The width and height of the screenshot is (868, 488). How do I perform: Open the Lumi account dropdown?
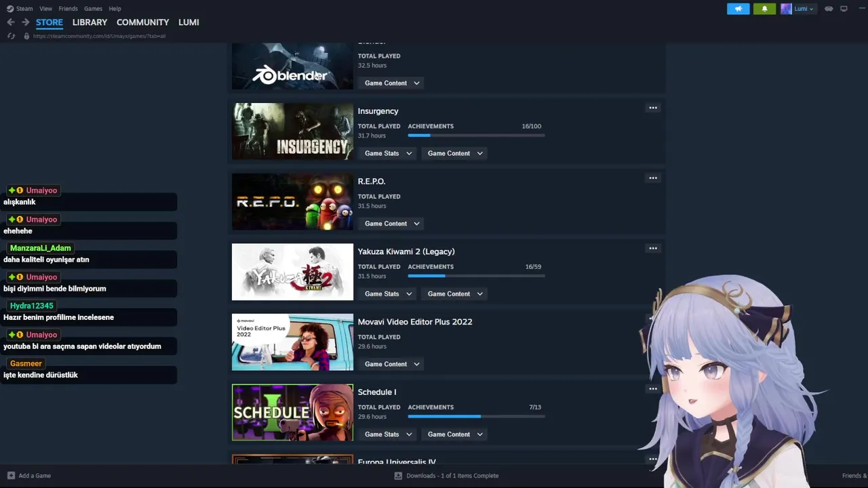point(804,9)
